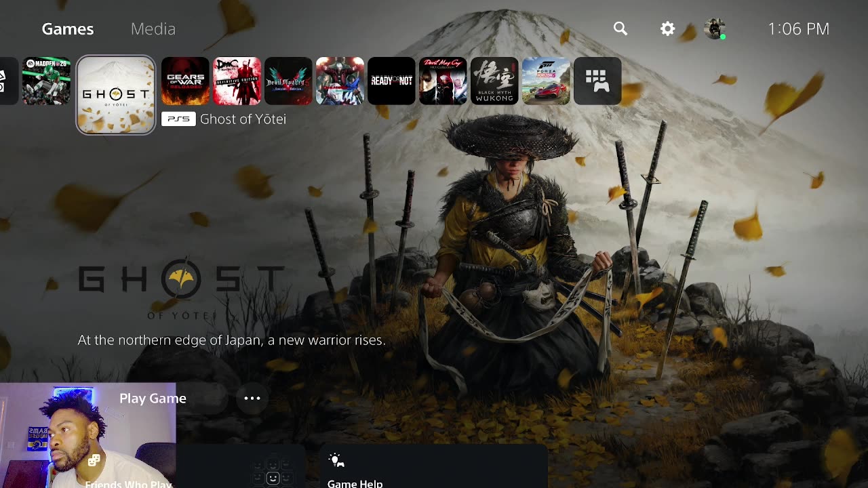Select the Devil May Cry 4 tile beside Ready or Not

(340, 81)
